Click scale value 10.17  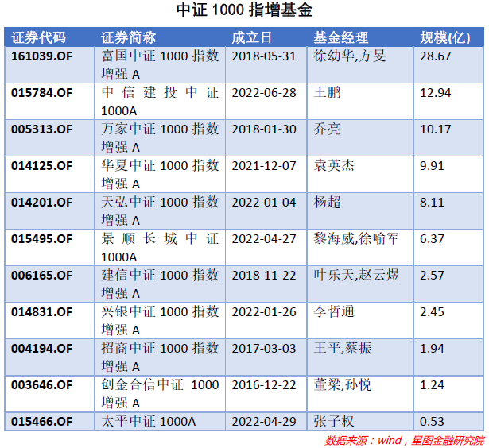436,129
